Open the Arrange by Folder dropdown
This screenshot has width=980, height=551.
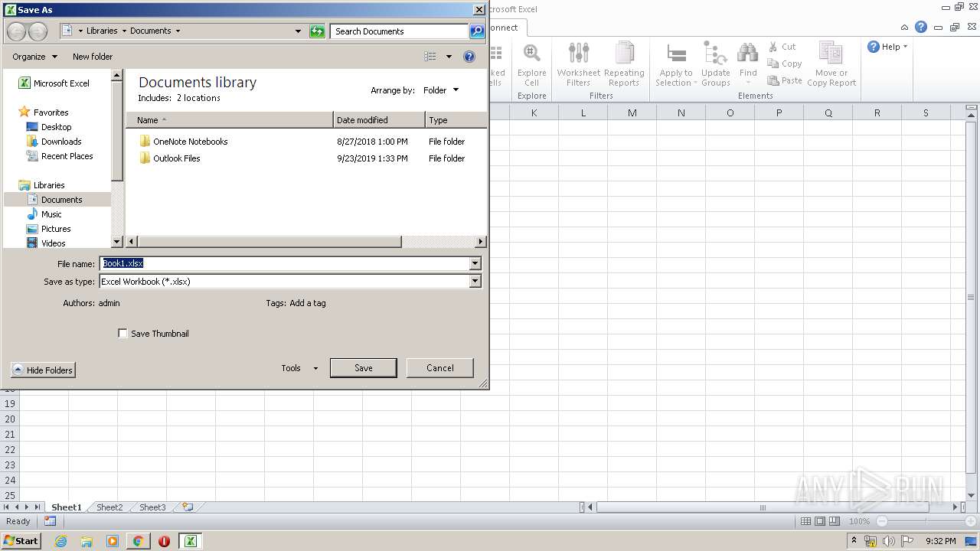click(x=441, y=90)
